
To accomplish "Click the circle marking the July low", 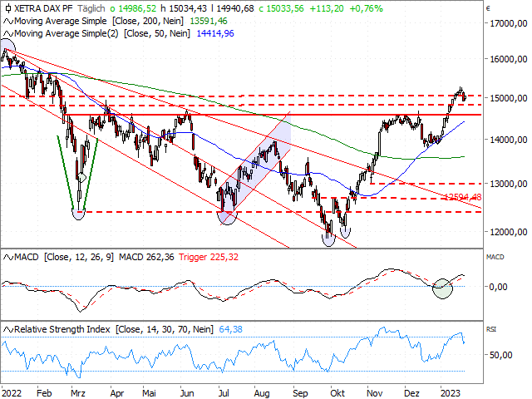I will click(227, 218).
